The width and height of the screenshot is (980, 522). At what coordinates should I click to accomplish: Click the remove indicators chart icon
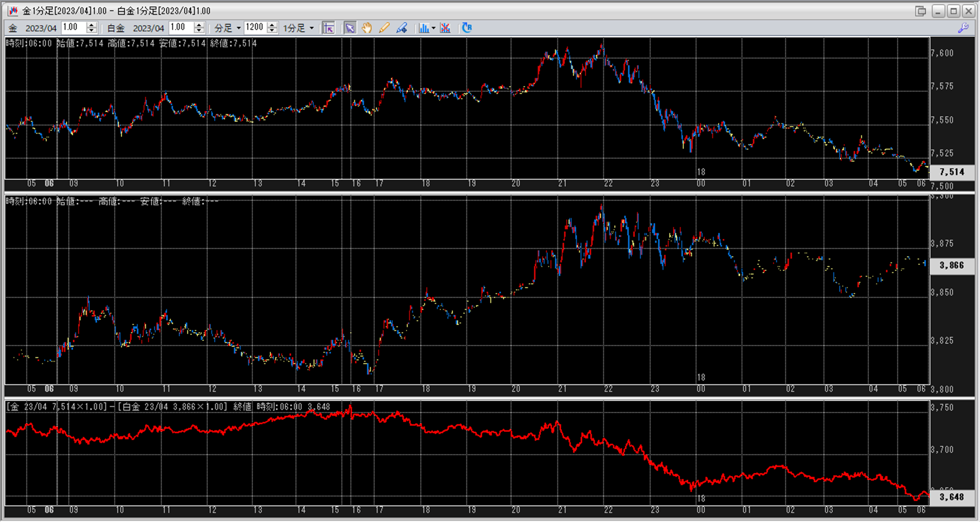tap(445, 28)
